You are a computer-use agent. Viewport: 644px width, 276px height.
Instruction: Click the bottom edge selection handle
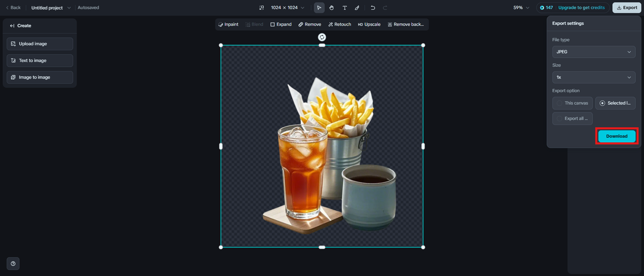click(x=322, y=247)
